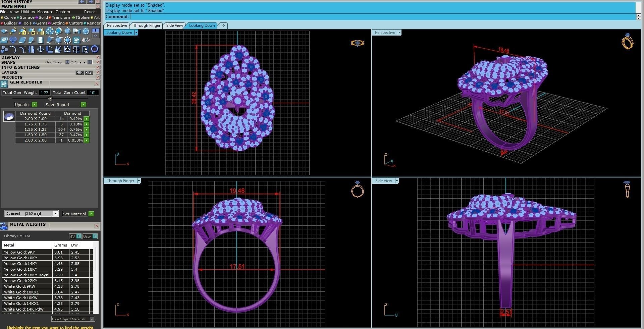Open the Through Finger viewport dropdown
Screen dimensions: 644x329
point(139,181)
